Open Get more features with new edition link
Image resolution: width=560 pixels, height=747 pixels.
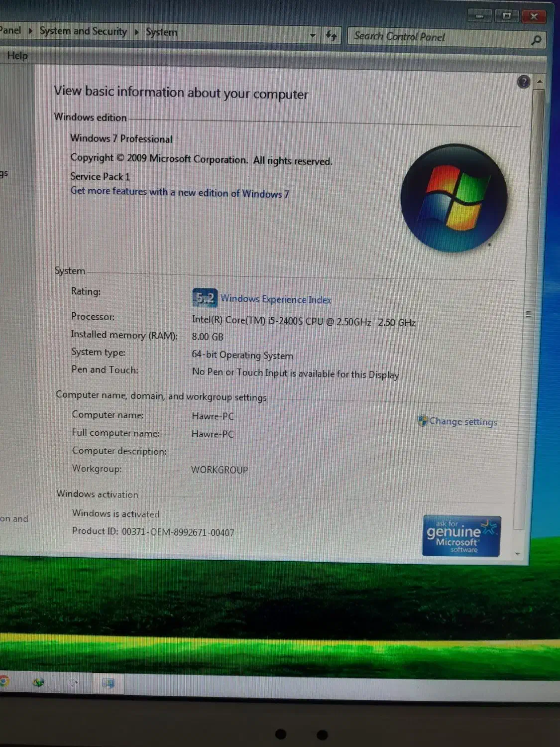point(180,192)
